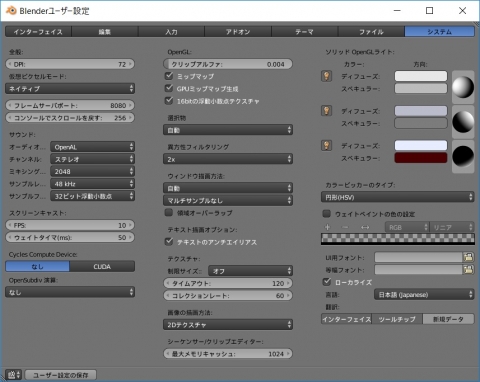Click the first light direction sphere

(463, 87)
